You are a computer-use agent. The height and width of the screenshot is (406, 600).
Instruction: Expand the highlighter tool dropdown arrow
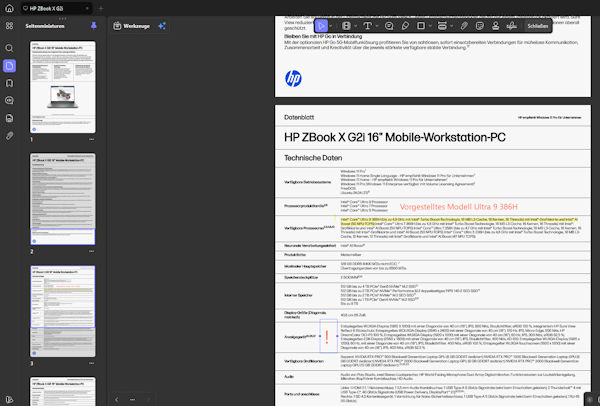click(x=355, y=26)
